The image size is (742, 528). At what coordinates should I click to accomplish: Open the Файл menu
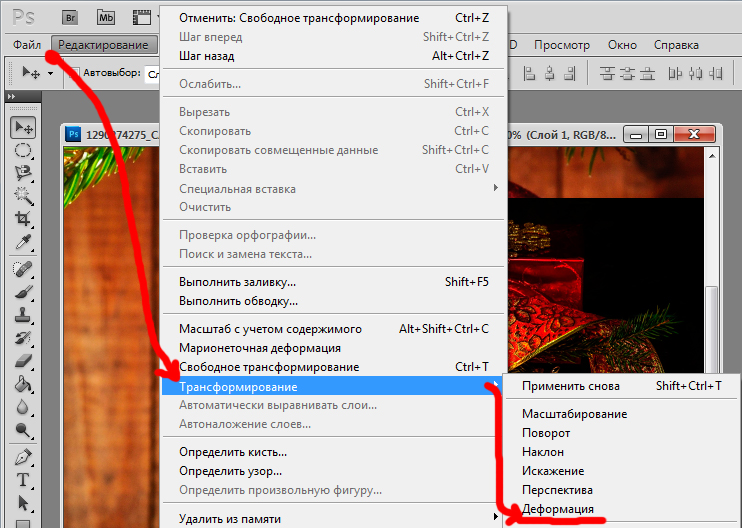27,45
